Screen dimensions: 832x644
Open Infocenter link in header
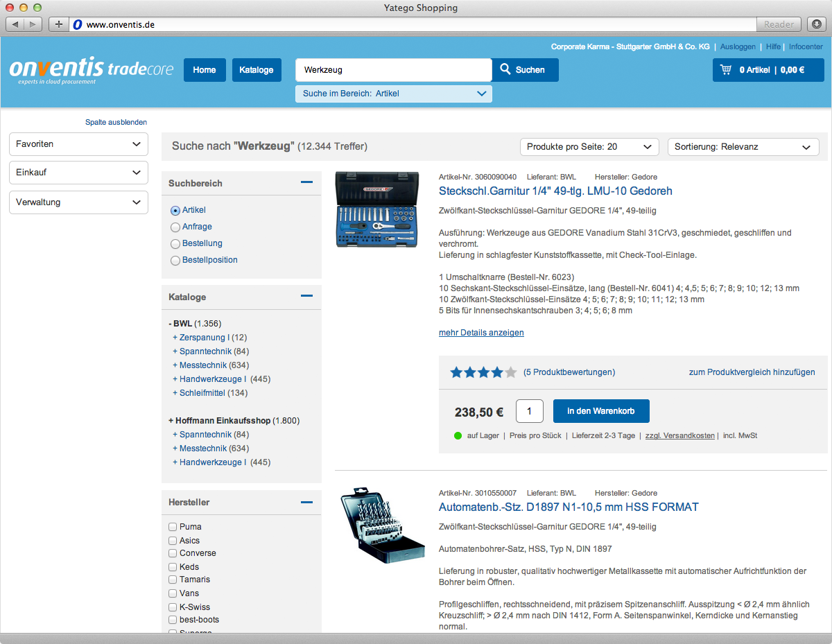[x=806, y=46]
